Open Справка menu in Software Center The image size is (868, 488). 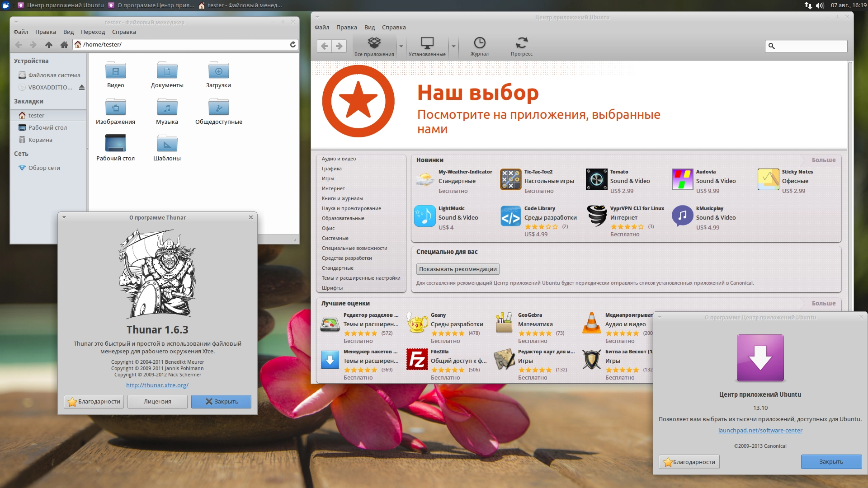click(394, 28)
